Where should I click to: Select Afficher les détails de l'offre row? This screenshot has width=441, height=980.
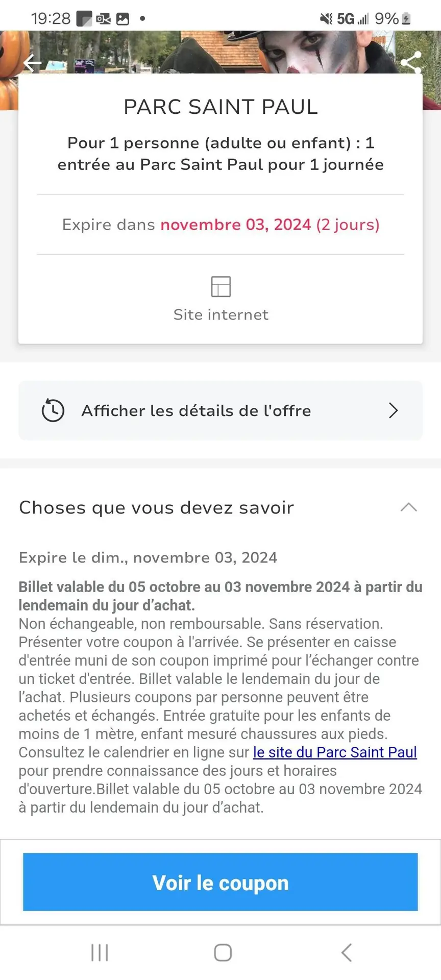(220, 410)
